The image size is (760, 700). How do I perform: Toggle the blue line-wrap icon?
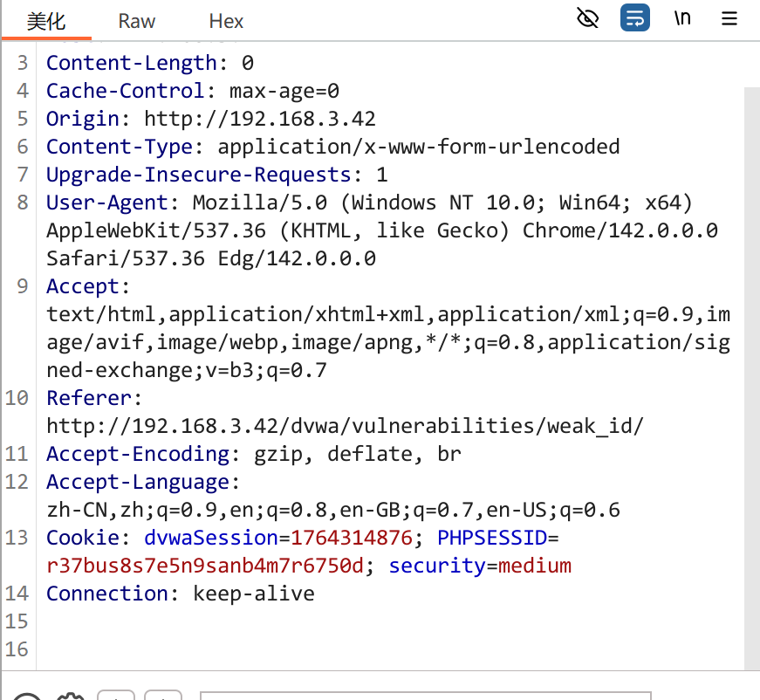coord(635,18)
